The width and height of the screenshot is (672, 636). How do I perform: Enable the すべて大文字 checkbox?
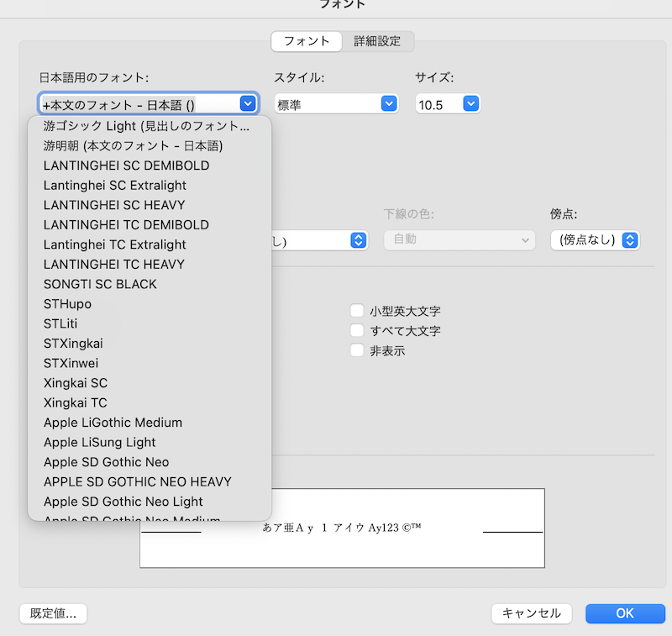click(356, 330)
